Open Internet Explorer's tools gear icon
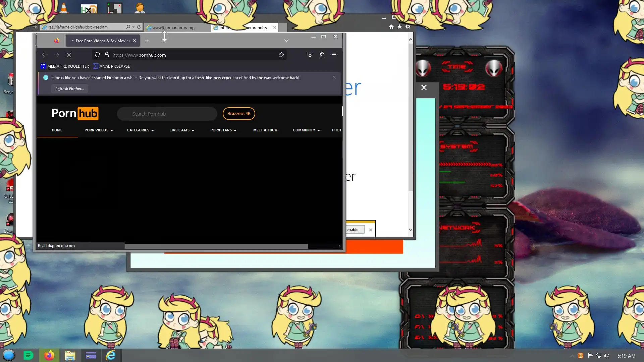 [408, 27]
